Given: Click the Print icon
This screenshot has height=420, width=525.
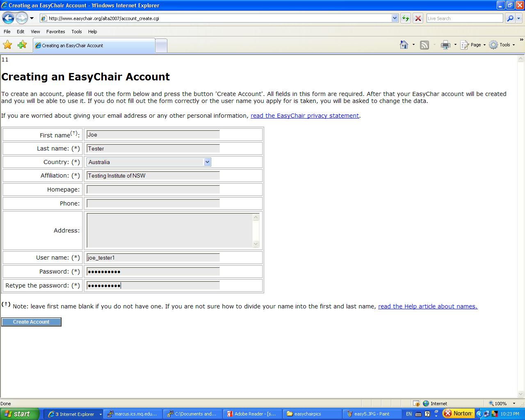Looking at the screenshot, I should [x=445, y=45].
